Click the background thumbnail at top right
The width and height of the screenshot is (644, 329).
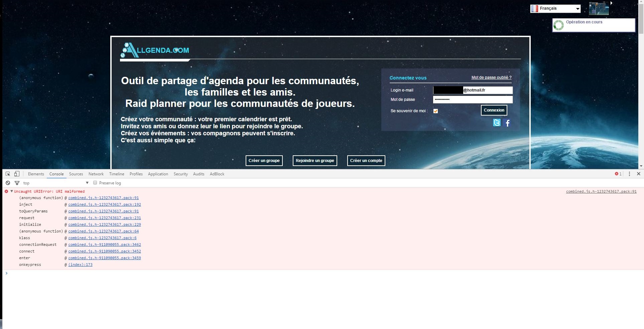click(599, 8)
